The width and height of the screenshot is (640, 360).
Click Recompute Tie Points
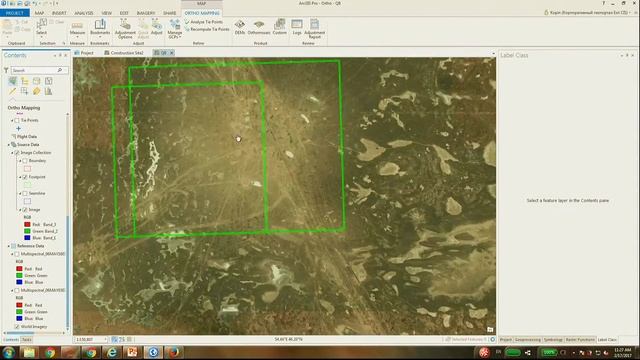coord(207,29)
